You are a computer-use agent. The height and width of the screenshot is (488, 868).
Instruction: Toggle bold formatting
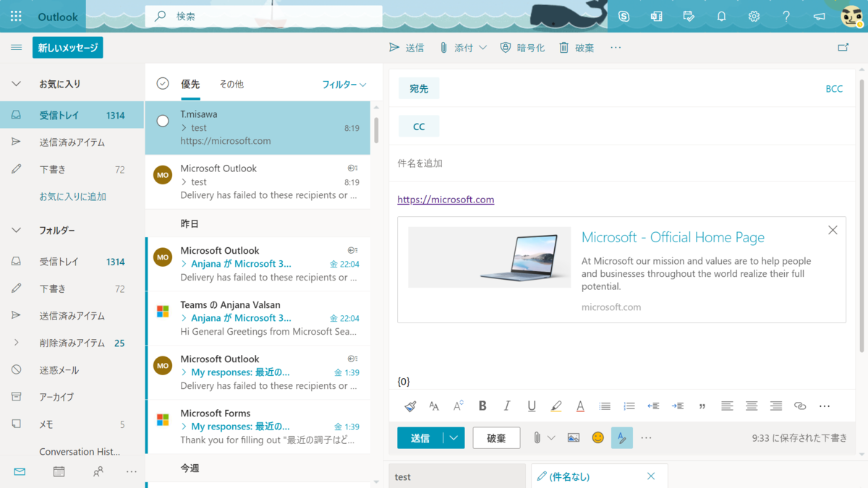click(x=482, y=406)
